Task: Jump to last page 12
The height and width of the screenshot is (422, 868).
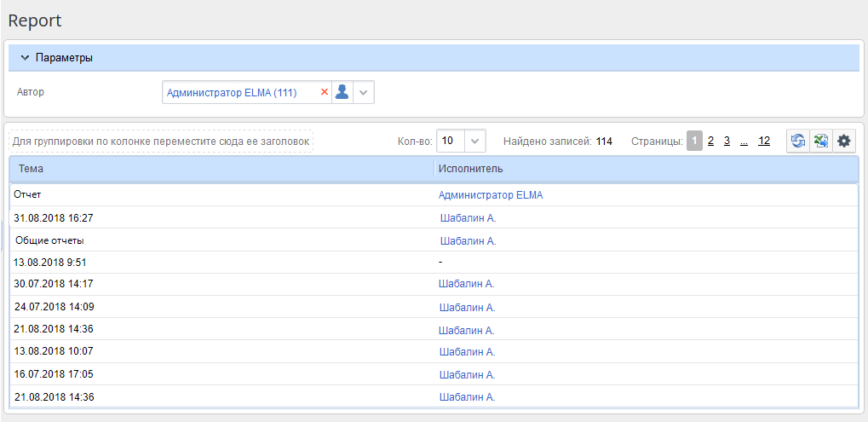Action: [764, 142]
